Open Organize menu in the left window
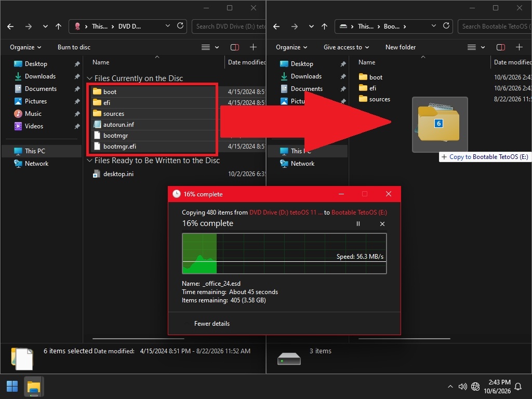 [x=25, y=47]
